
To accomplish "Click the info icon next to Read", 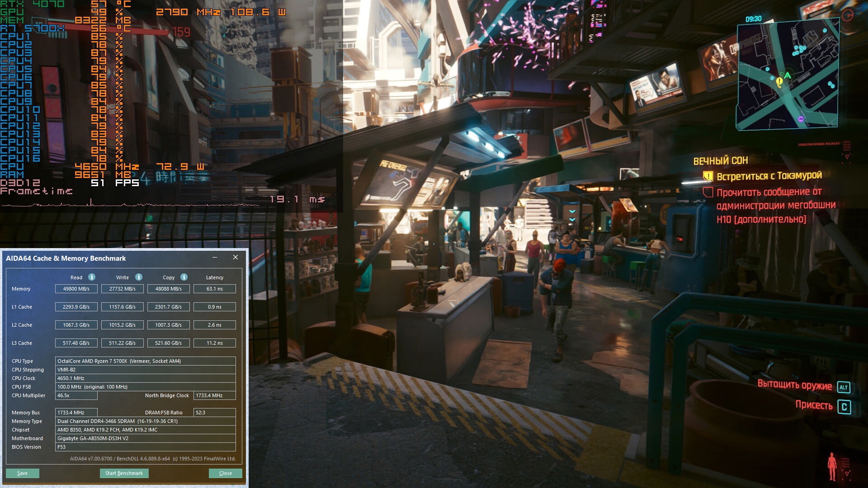I will point(92,277).
